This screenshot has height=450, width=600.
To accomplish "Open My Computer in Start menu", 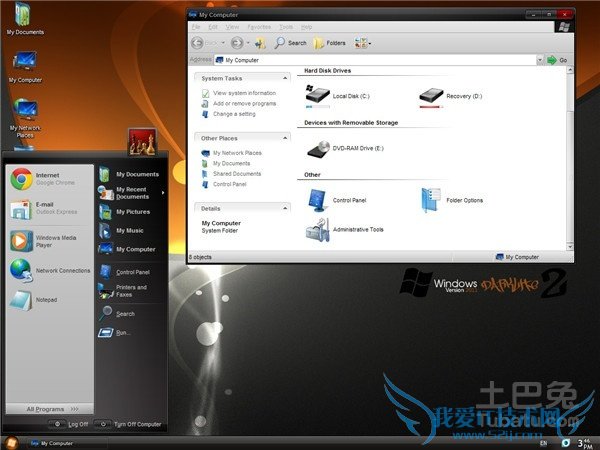I will point(127,249).
